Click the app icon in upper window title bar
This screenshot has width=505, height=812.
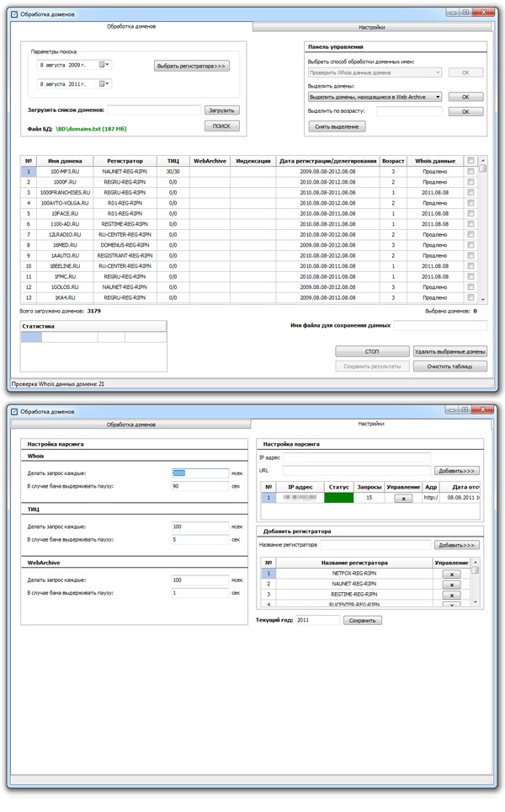tap(14, 14)
